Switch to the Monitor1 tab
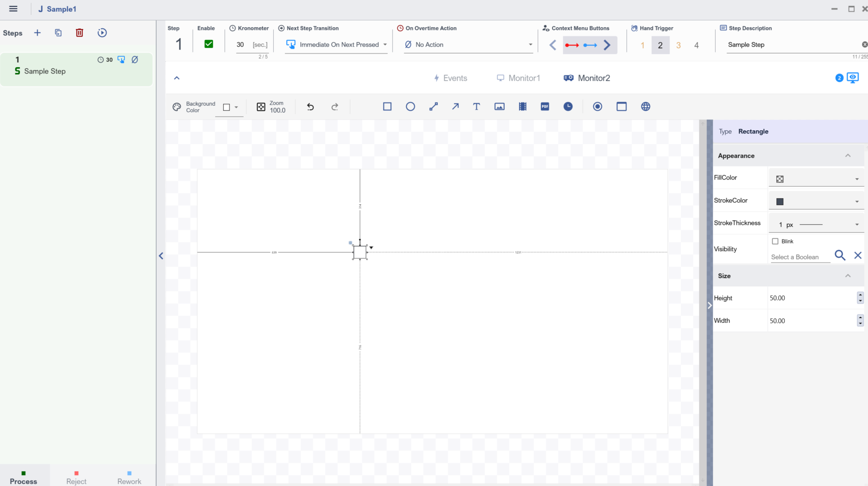Image resolution: width=868 pixels, height=486 pixels. coord(518,78)
